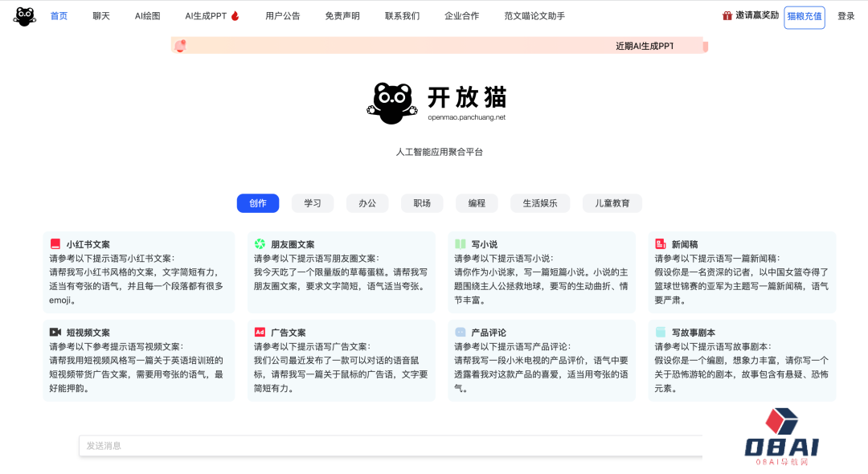This screenshot has width=868, height=474.
Task: Click the 猫粮充值 recharge button
Action: 805,17
